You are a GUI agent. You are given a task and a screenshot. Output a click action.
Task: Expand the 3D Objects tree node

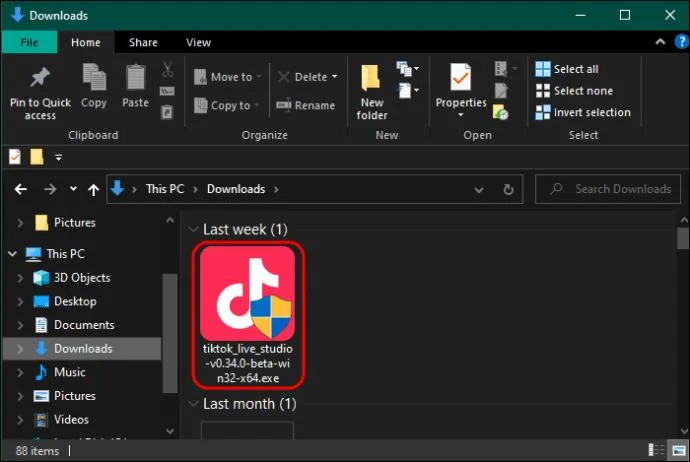pos(20,278)
